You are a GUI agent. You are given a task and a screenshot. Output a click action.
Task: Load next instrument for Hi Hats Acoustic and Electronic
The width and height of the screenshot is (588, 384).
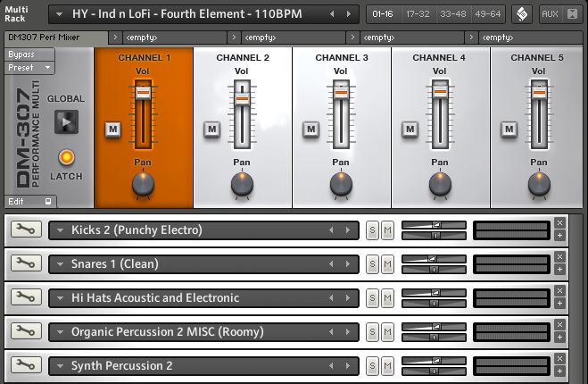point(348,298)
